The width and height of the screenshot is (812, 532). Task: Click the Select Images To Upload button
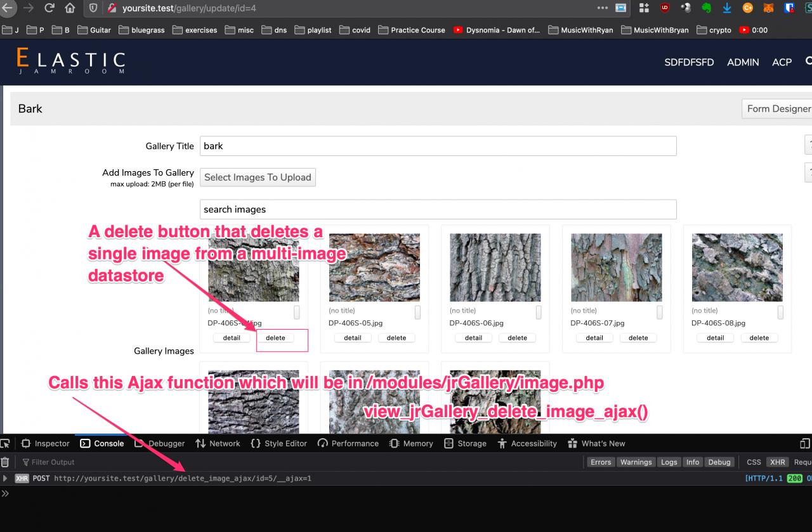258,178
